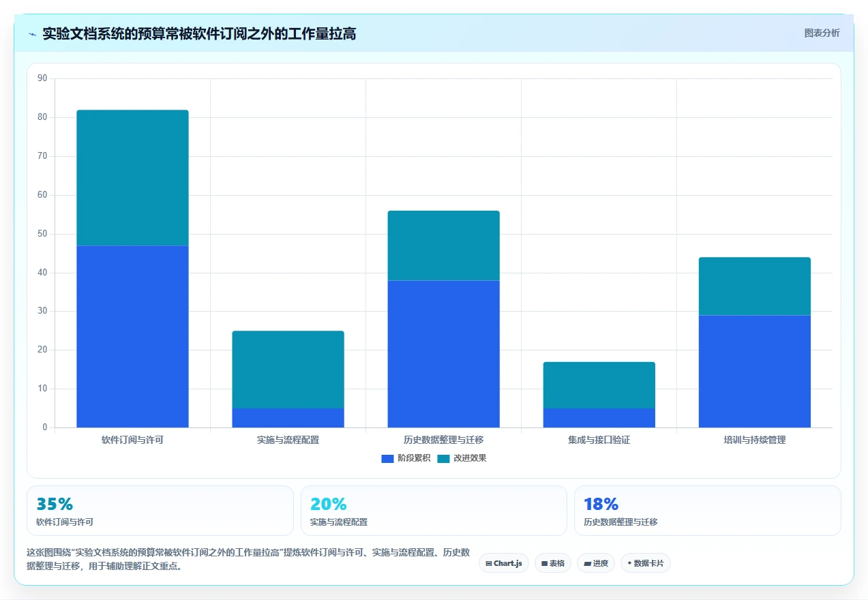The width and height of the screenshot is (868, 600).
Task: Click the y-axis value 50
Action: point(42,234)
